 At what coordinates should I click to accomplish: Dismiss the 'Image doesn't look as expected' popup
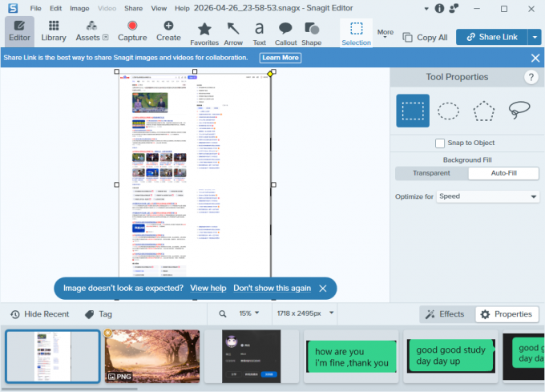tap(323, 289)
